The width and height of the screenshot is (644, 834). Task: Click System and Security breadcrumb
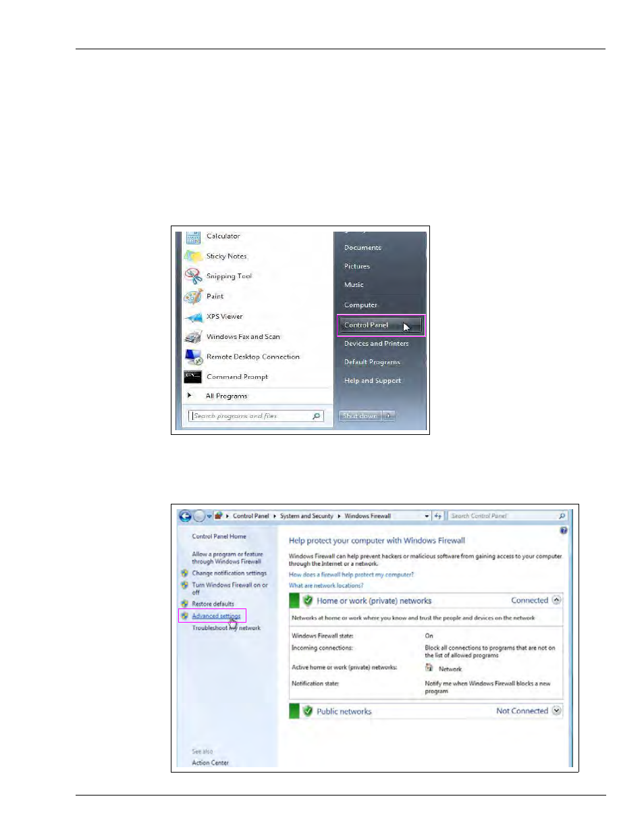306,516
